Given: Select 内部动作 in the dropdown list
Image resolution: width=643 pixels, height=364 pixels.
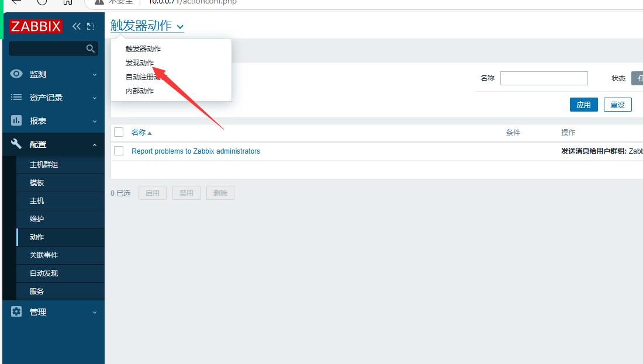Looking at the screenshot, I should 140,91.
